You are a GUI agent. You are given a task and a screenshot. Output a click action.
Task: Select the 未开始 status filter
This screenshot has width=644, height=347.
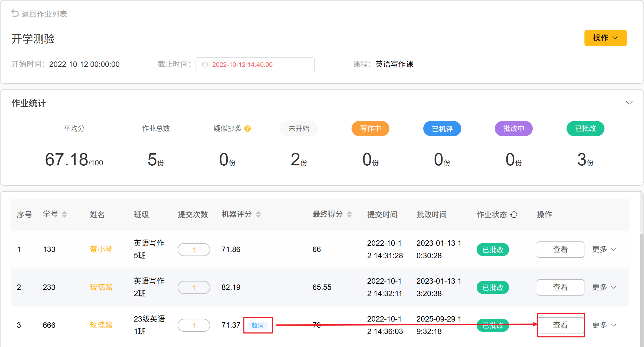(299, 129)
